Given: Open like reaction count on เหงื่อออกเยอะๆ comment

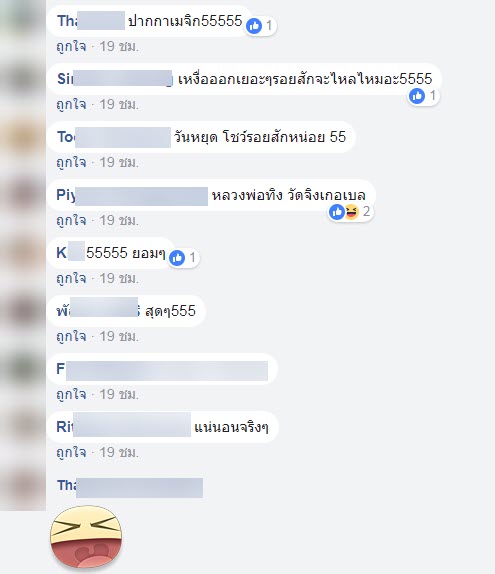Looking at the screenshot, I should tap(432, 96).
